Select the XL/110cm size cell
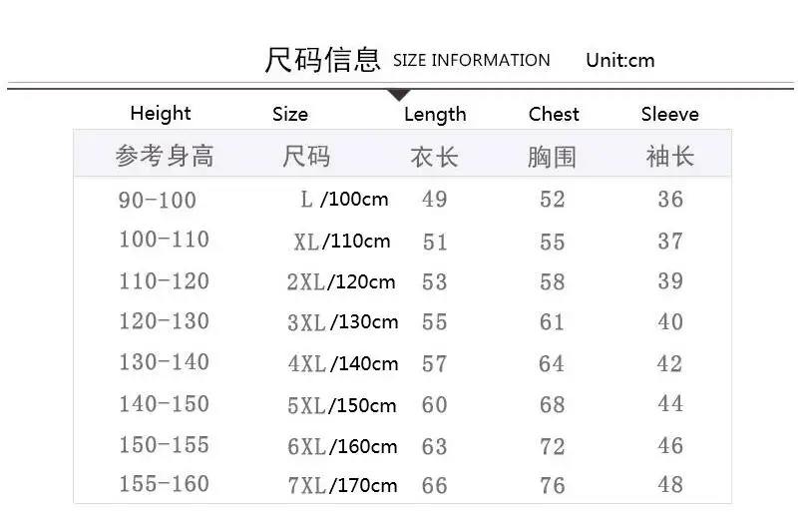Image resolution: width=812 pixels, height=512 pixels. 342,242
